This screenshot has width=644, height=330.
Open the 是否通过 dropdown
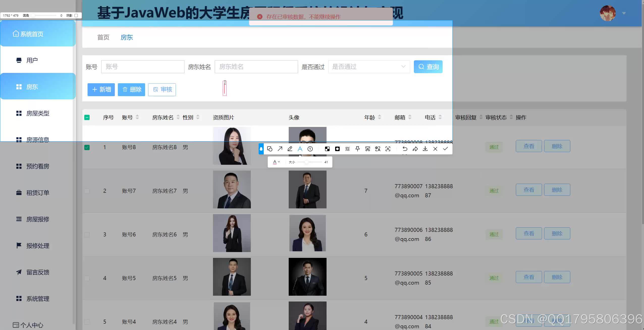coord(369,67)
